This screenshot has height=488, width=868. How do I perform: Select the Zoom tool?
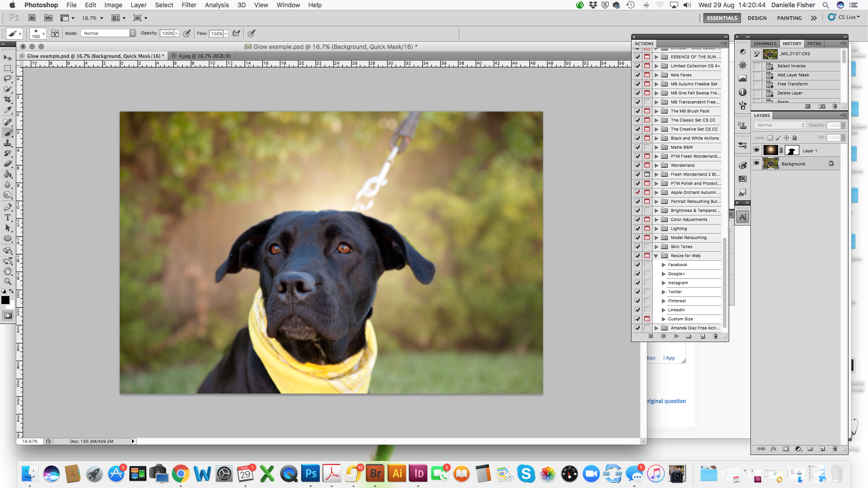pos(8,282)
